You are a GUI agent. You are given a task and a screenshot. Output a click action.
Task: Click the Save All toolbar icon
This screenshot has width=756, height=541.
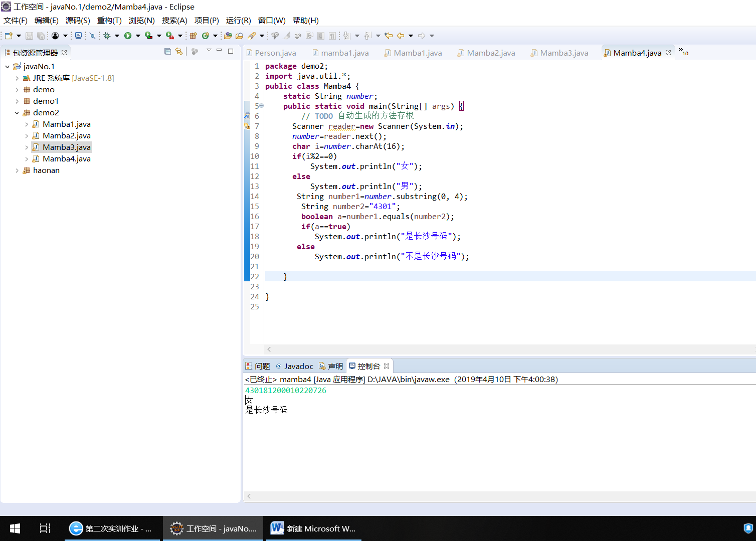point(41,36)
